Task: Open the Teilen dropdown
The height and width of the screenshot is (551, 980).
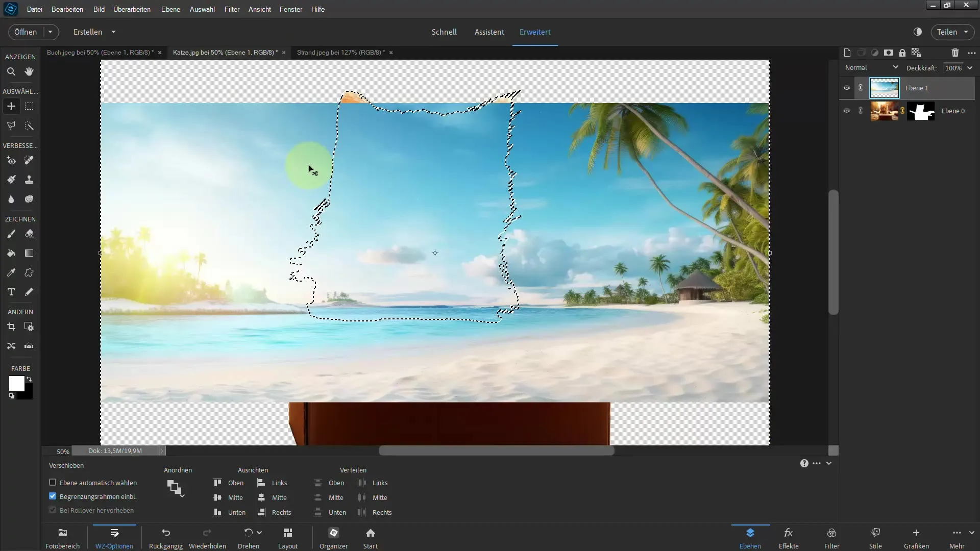Action: click(952, 32)
